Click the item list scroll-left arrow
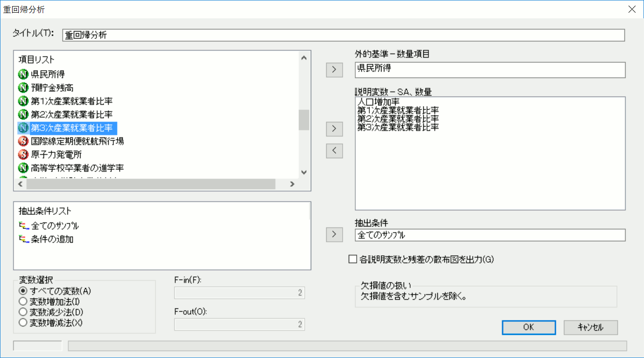Screen dimensions: 644x358 (21, 184)
